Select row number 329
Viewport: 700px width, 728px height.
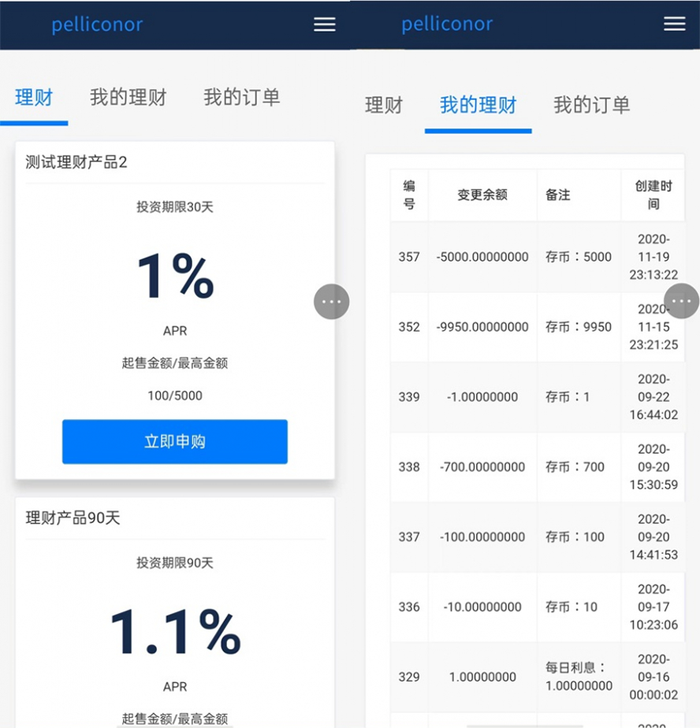point(409,678)
